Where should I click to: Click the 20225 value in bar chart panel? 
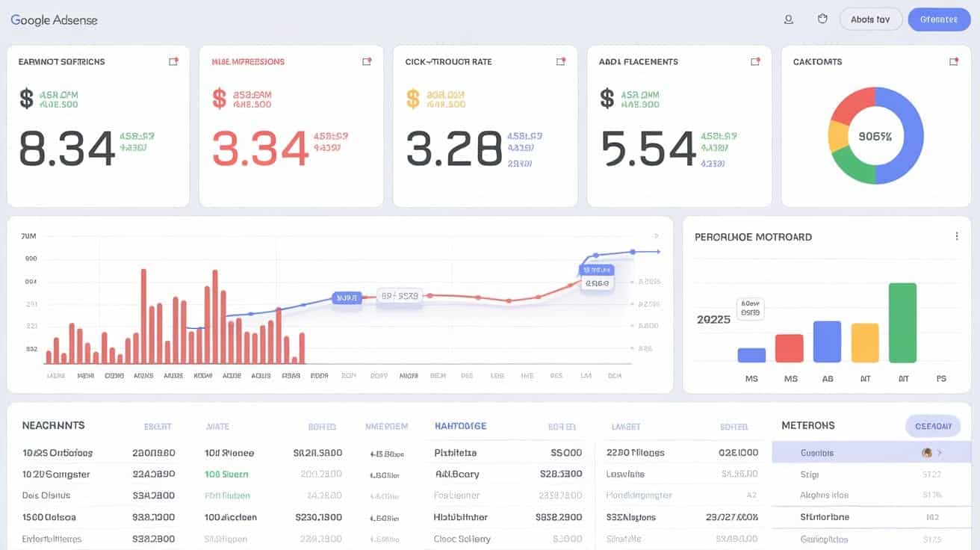[713, 319]
